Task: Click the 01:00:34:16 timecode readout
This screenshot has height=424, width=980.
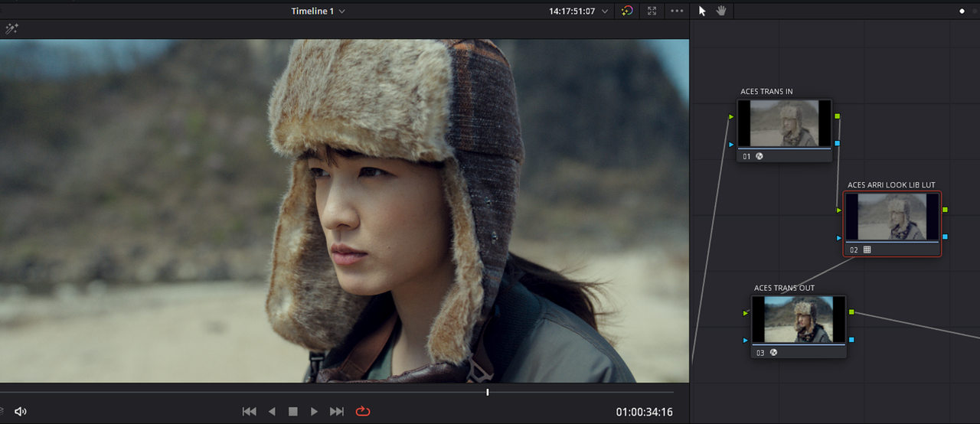Action: pos(644,413)
